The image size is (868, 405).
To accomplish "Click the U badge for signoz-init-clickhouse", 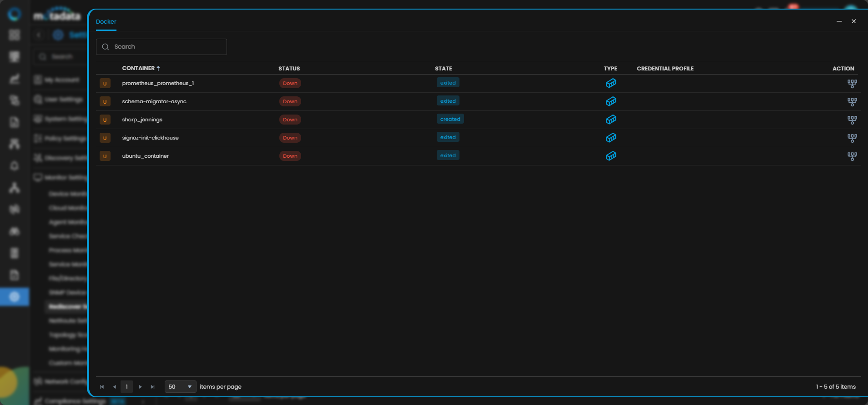I will [x=105, y=138].
